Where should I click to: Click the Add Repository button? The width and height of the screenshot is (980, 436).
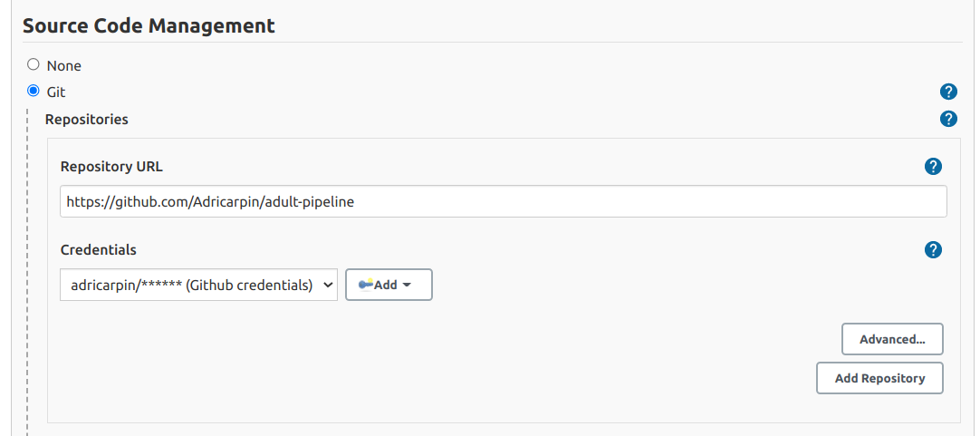pos(879,378)
